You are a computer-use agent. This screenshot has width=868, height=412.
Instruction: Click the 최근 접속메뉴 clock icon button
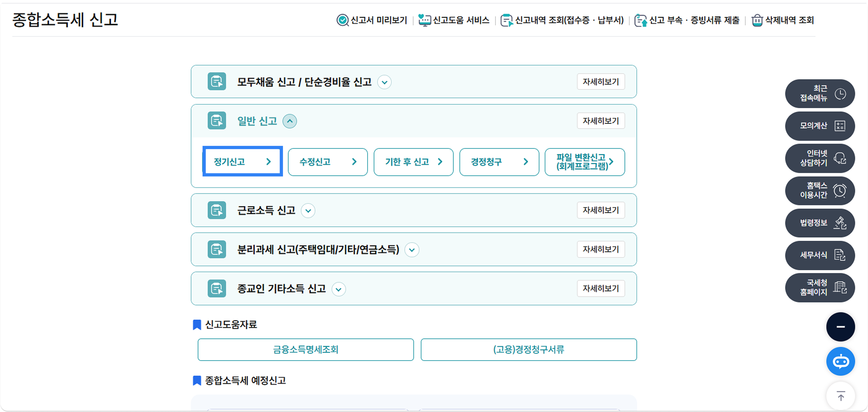coord(819,94)
